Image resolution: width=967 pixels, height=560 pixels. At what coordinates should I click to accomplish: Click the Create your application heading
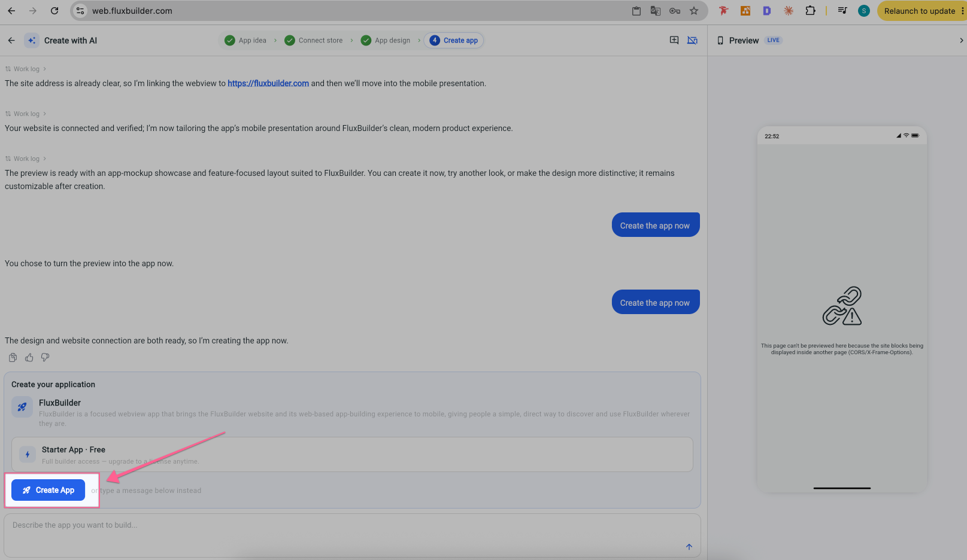pos(53,384)
